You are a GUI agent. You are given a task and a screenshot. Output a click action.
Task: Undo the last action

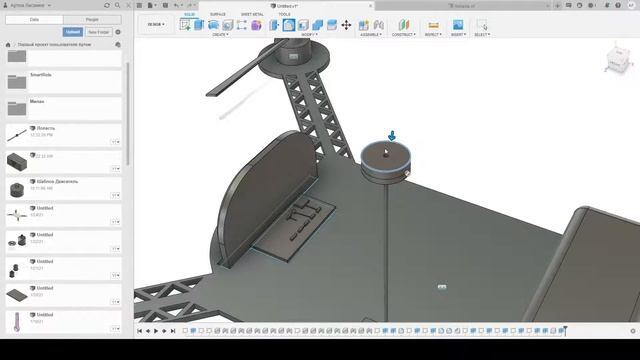click(x=176, y=5)
